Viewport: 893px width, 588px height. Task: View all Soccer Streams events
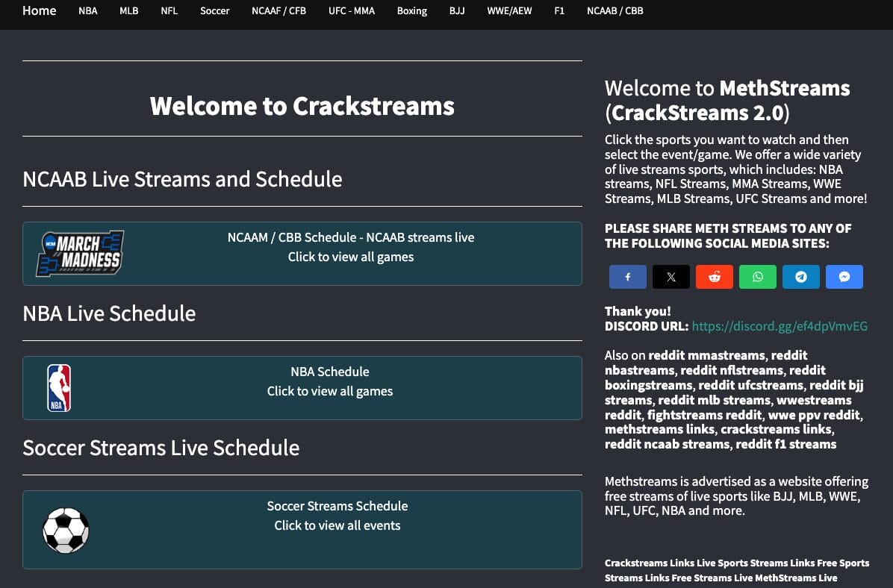[x=337, y=515]
